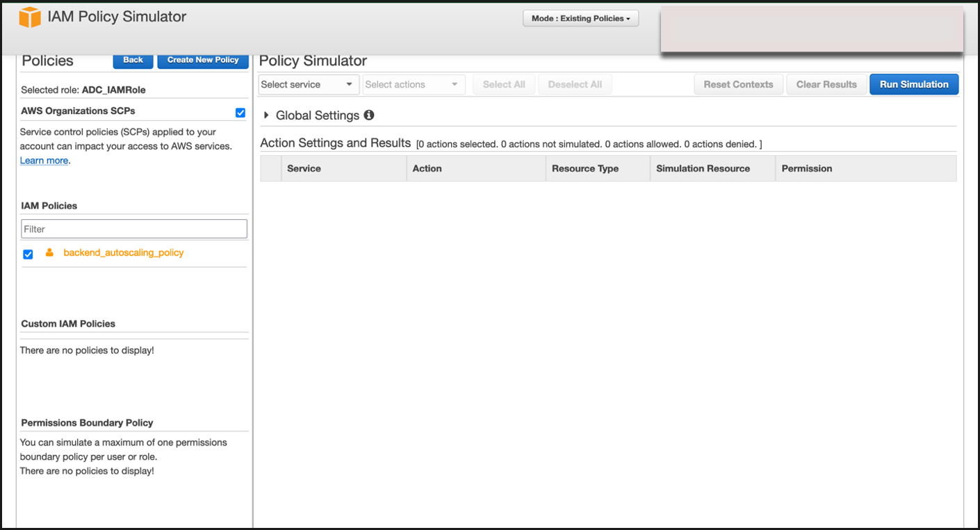Click the Select All button
Viewport: 980px width, 530px height.
click(x=504, y=85)
